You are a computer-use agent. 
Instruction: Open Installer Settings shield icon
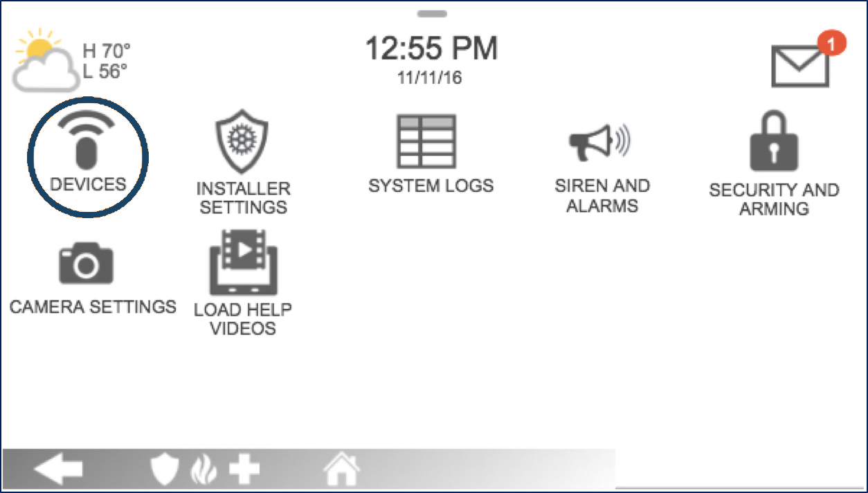(242, 145)
